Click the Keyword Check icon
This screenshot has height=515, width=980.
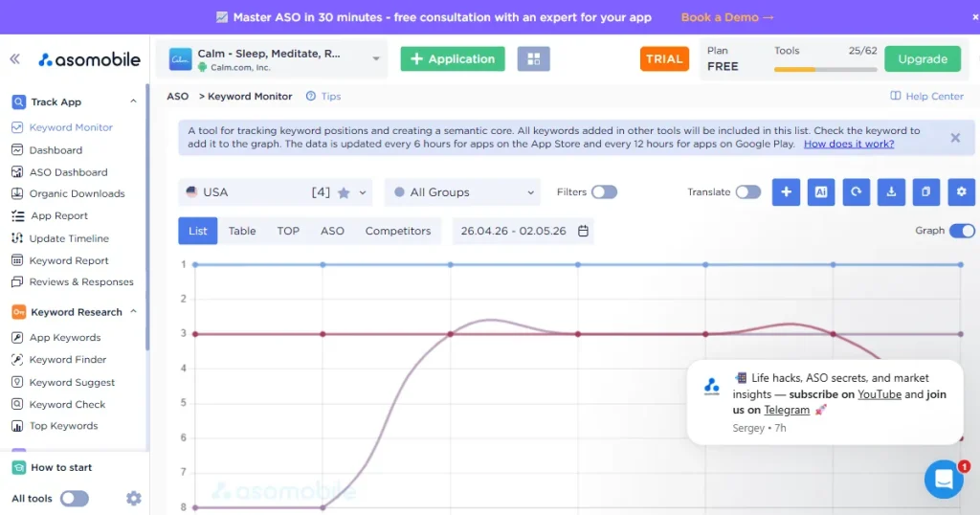click(x=17, y=404)
